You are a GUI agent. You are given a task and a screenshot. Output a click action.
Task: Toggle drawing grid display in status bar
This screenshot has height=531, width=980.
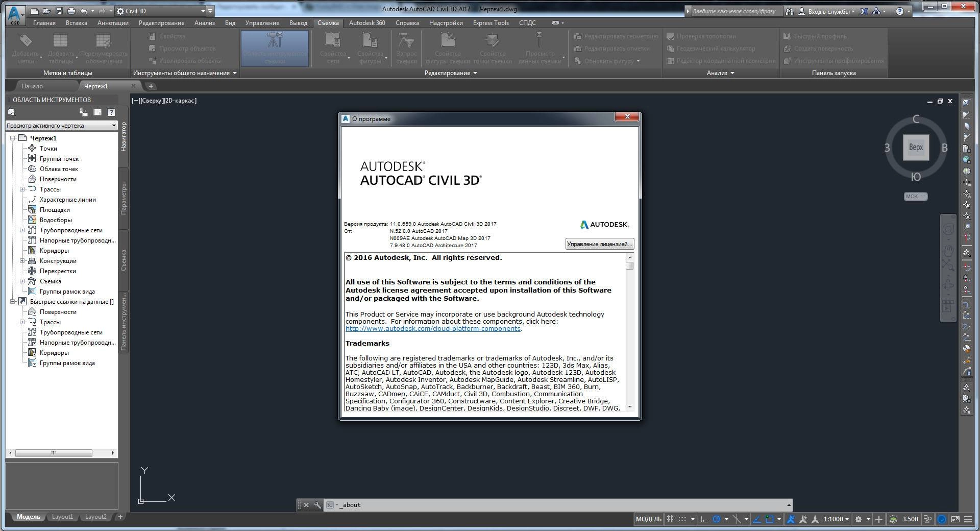[671, 519]
